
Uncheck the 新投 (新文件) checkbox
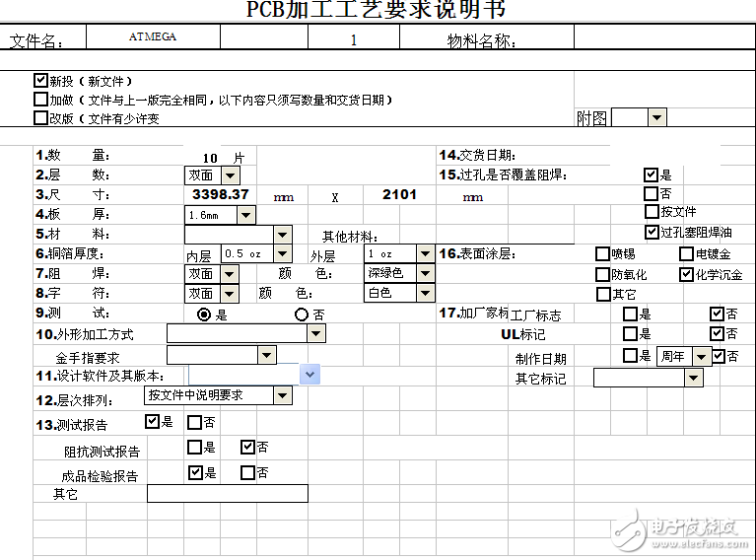tap(40, 81)
